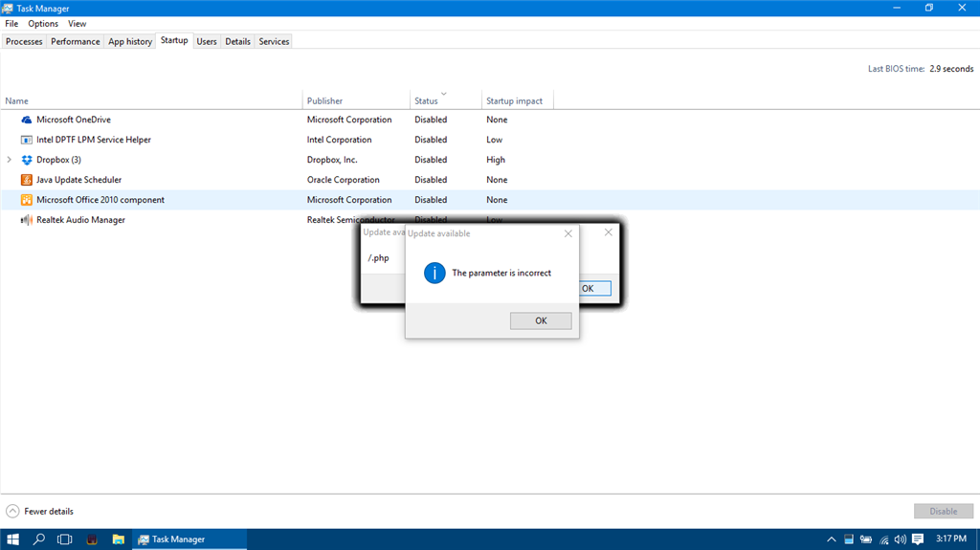The image size is (980, 550).
Task: Click the Realtek Audio Manager speaker icon
Action: click(x=26, y=220)
